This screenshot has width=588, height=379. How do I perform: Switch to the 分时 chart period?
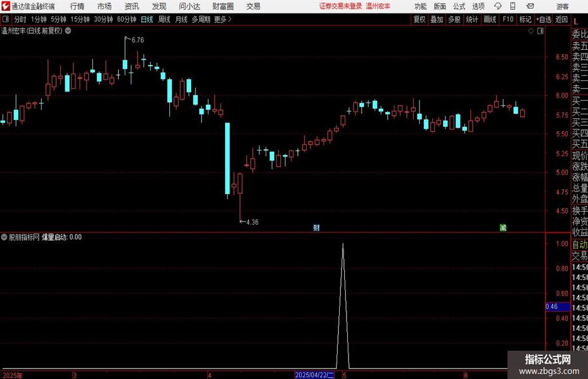click(20, 19)
